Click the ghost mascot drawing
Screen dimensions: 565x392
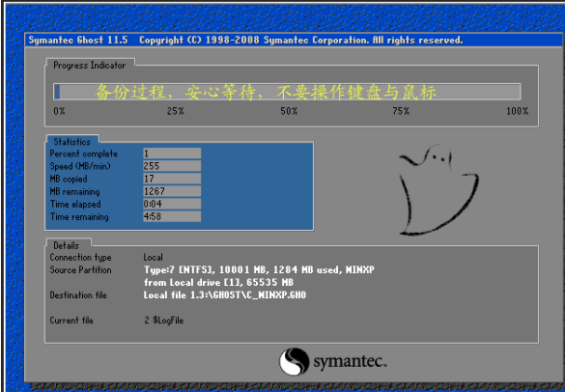tap(438, 190)
